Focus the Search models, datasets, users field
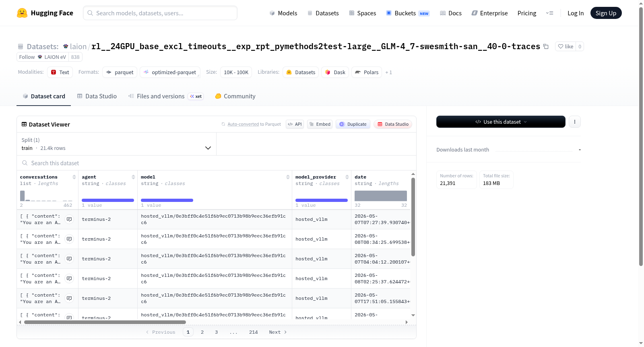Image resolution: width=644 pixels, height=347 pixels. [x=160, y=13]
